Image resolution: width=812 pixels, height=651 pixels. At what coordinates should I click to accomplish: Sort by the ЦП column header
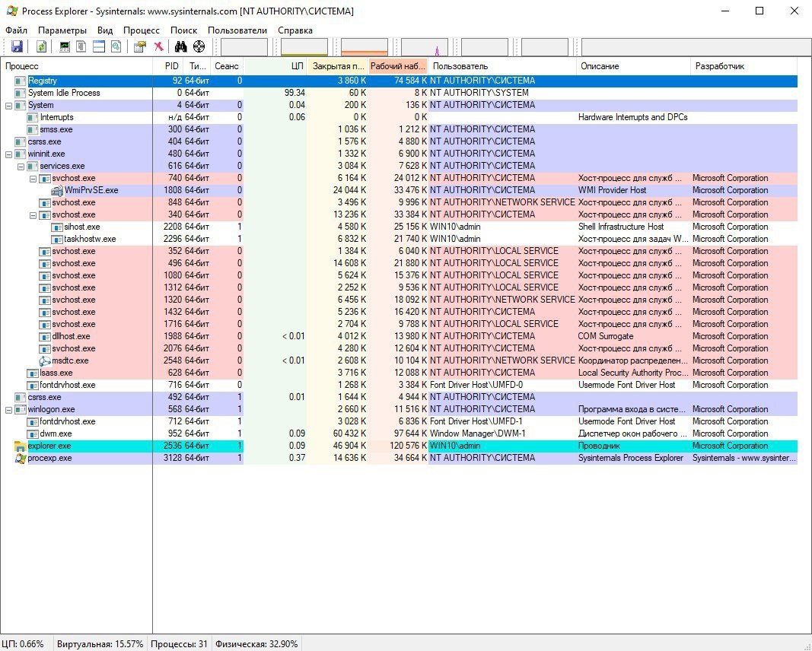click(x=275, y=65)
